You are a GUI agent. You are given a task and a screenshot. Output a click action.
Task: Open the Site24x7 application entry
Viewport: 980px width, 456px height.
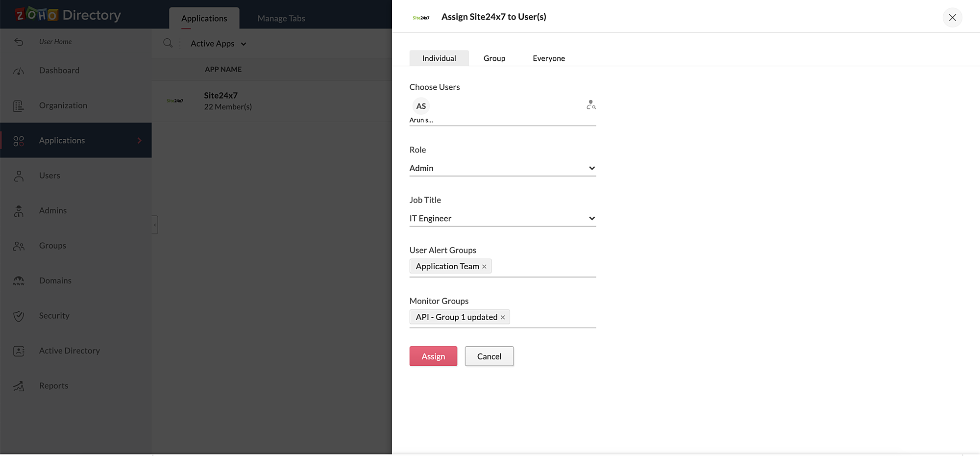click(x=220, y=95)
